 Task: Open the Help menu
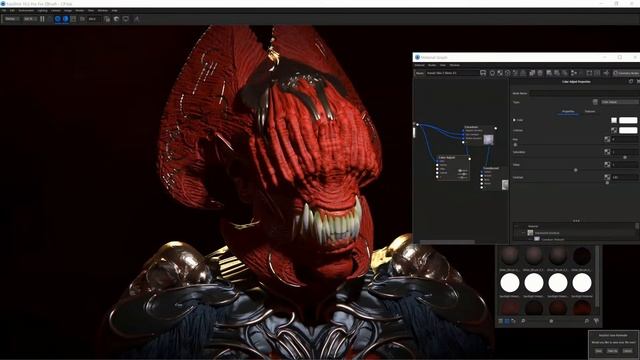click(115, 10)
